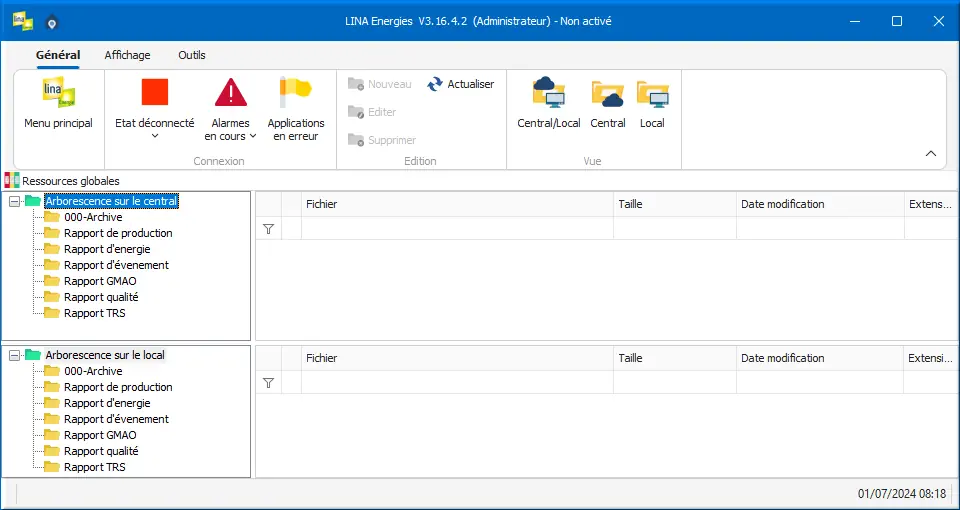This screenshot has width=960, height=510.
Task: Select Arborescence sur le central node
Action: (x=111, y=201)
